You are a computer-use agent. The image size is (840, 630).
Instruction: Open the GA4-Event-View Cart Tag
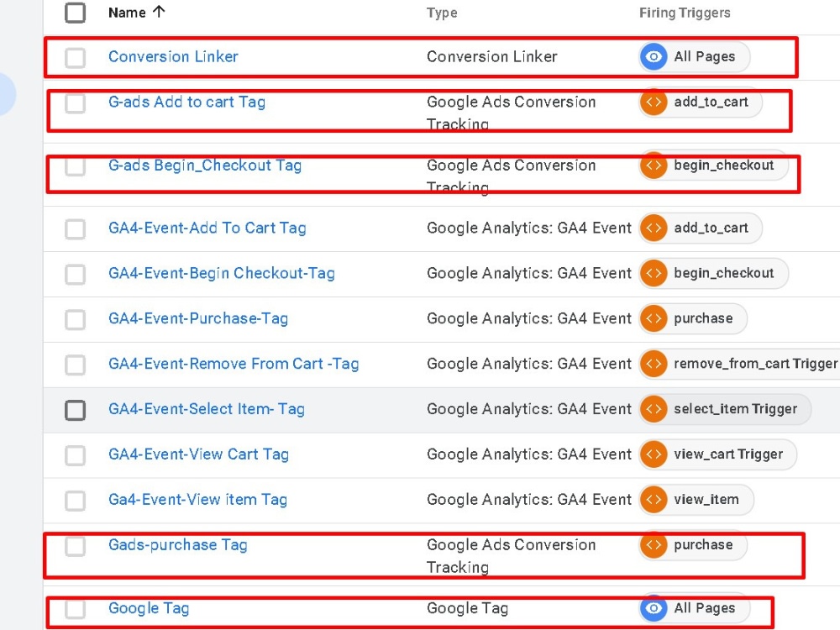pyautogui.click(x=198, y=454)
